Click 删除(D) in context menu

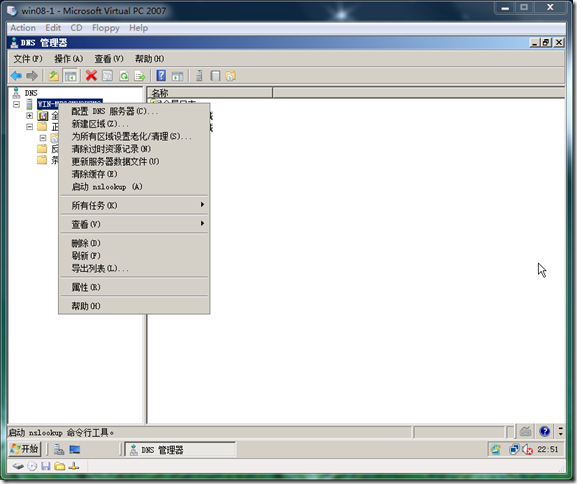pos(134,243)
